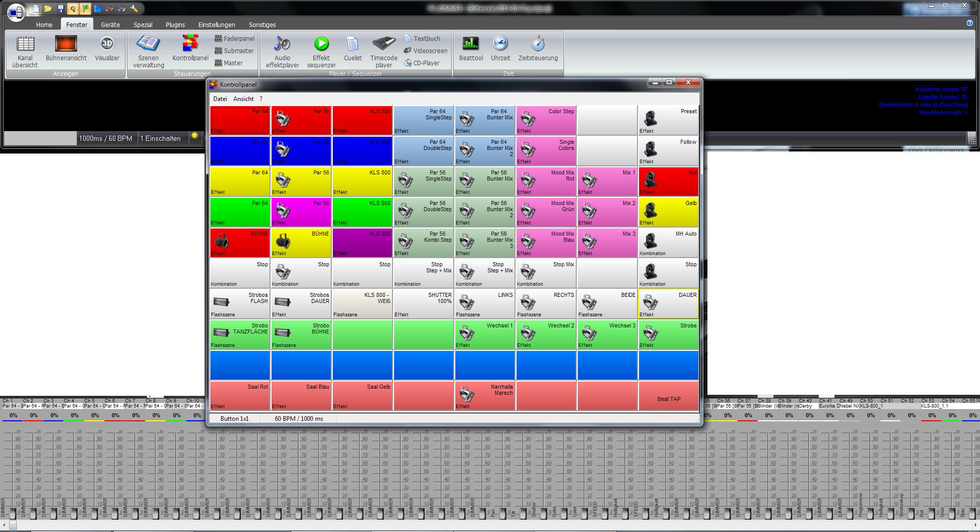Switch to the Plugins ribbon tab
Image resolution: width=980 pixels, height=532 pixels.
[175, 24]
